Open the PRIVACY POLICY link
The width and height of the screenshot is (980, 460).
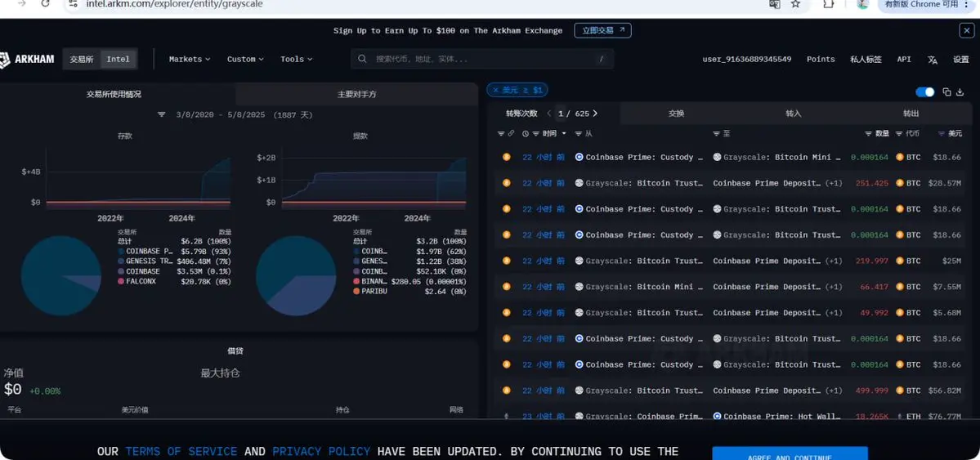[320, 451]
